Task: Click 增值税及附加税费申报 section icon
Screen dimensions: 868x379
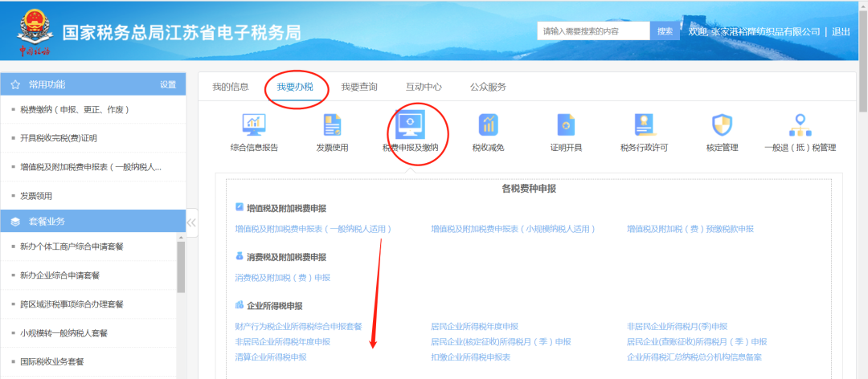Action: [240, 208]
